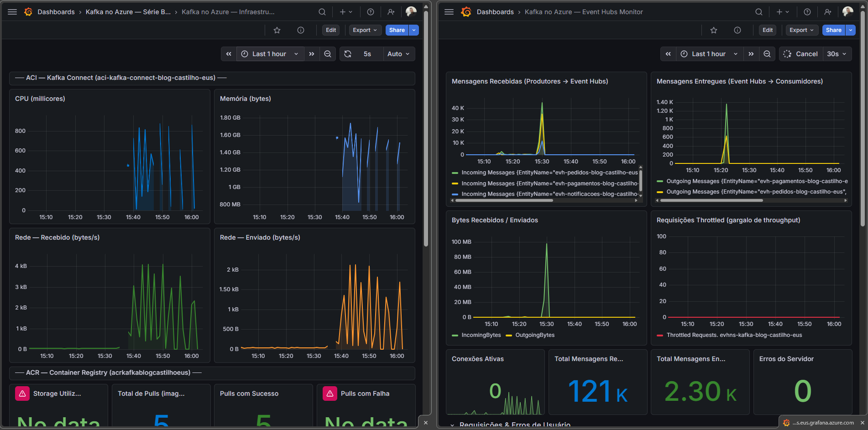Image resolution: width=868 pixels, height=430 pixels.
Task: Open Last 1 hour picker in right window
Action: [x=709, y=54]
